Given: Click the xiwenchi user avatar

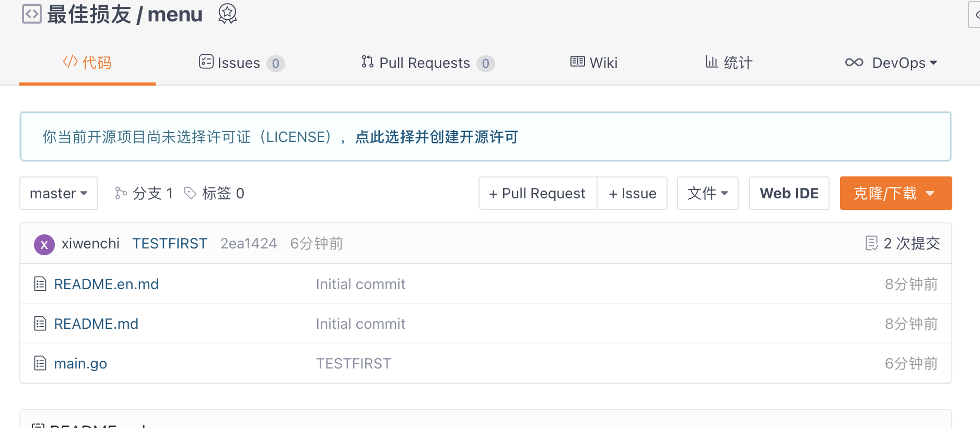Looking at the screenshot, I should pos(44,244).
